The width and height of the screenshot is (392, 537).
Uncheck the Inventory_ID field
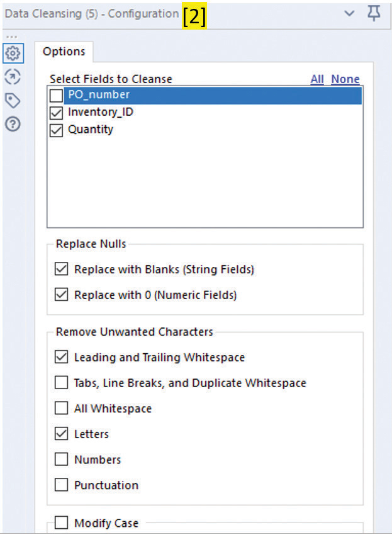(57, 113)
